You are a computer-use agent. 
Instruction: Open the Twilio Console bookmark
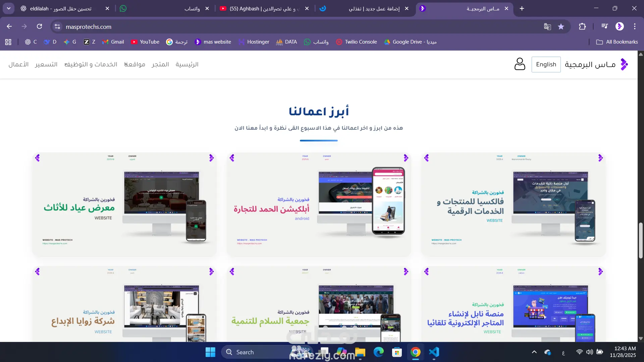(x=357, y=42)
